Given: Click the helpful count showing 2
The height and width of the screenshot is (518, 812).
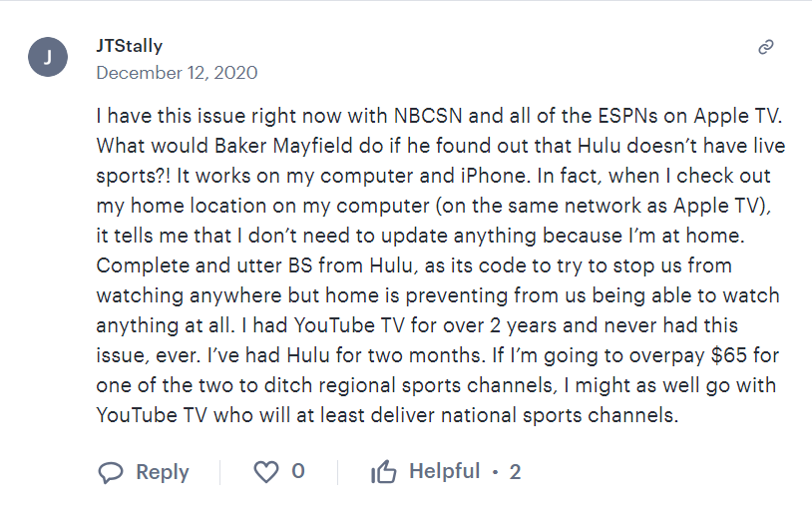Looking at the screenshot, I should click(x=515, y=472).
